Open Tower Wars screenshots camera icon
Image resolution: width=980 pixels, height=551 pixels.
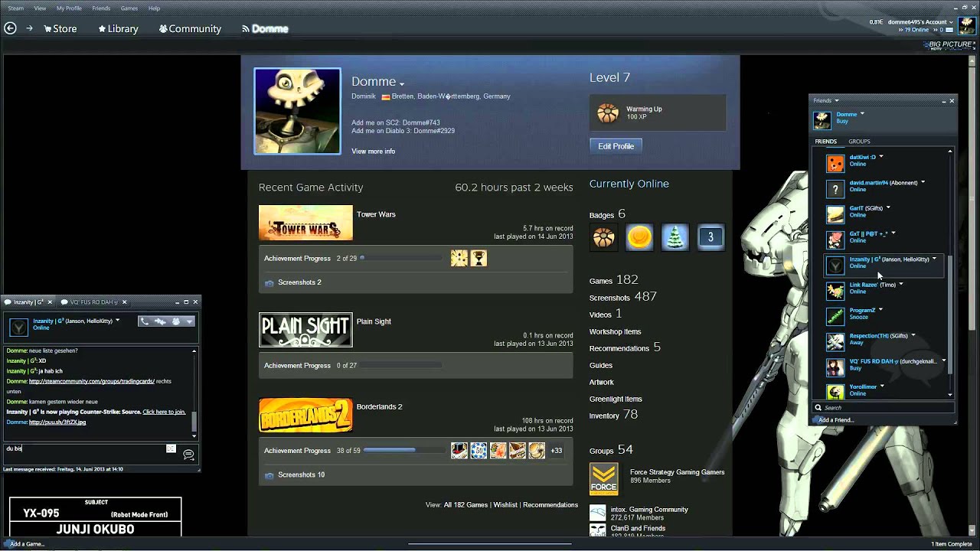tap(269, 283)
